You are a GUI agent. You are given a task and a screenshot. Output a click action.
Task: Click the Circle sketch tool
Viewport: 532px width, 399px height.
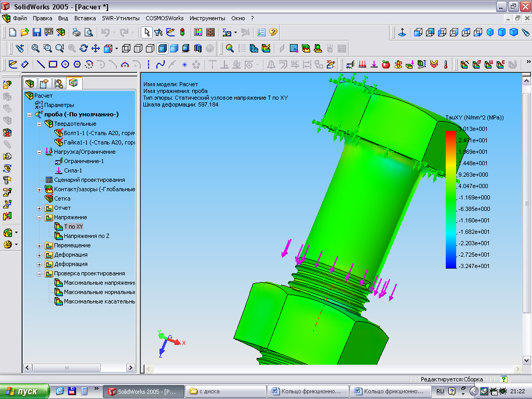65,64
